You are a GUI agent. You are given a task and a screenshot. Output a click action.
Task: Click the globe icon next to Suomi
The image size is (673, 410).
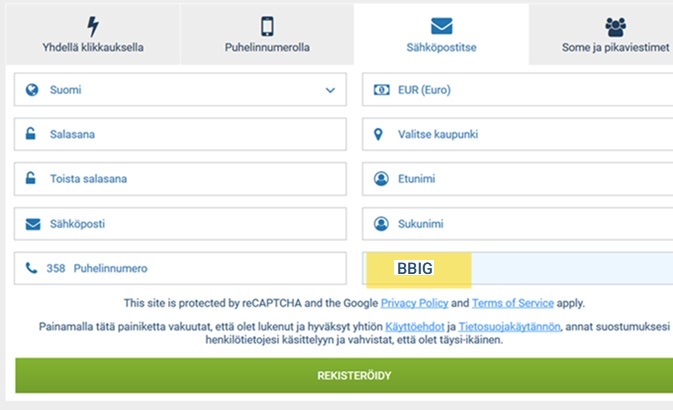tap(32, 90)
